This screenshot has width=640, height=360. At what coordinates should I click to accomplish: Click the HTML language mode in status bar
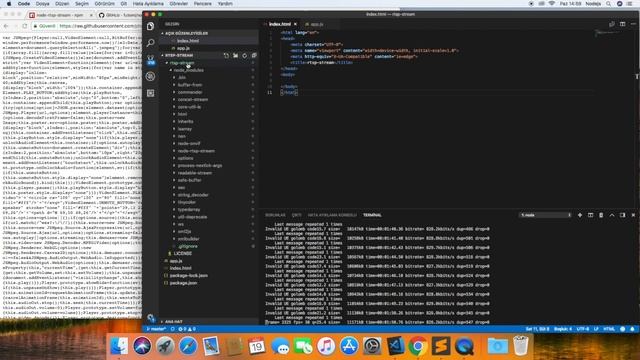pyautogui.click(x=609, y=329)
